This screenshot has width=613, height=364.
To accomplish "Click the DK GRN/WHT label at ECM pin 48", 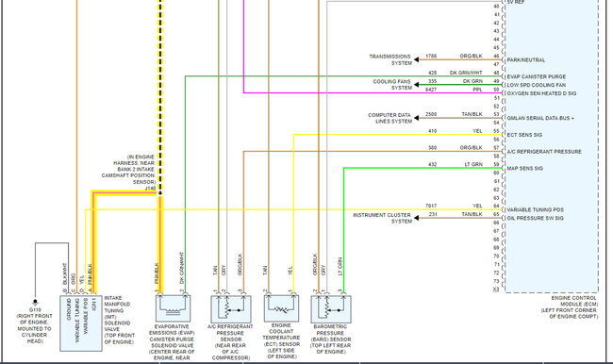I will click(x=466, y=74).
